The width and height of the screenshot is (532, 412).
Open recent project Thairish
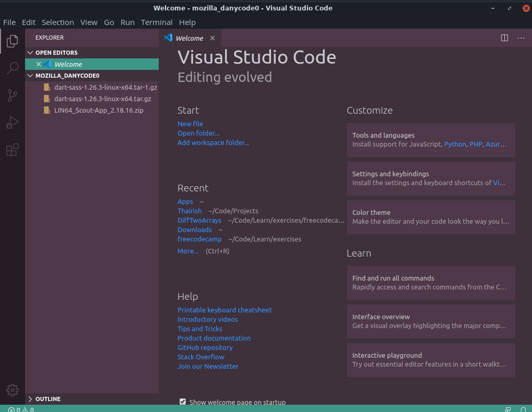(190, 211)
